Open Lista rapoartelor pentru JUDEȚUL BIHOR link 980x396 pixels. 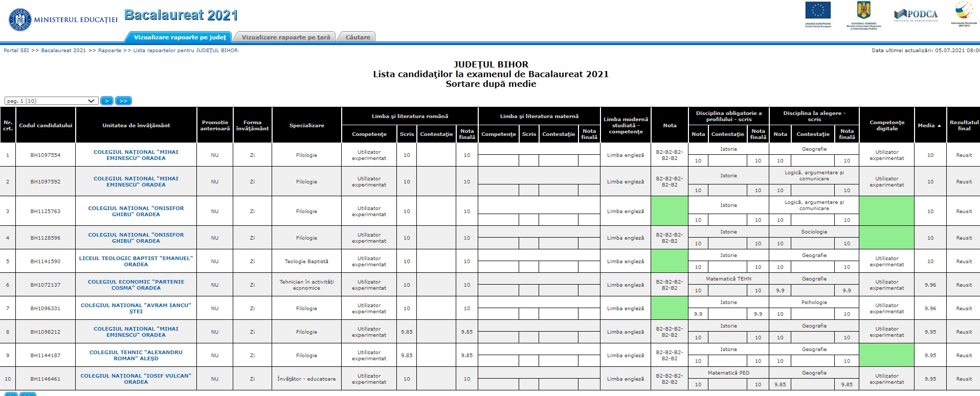coord(185,51)
